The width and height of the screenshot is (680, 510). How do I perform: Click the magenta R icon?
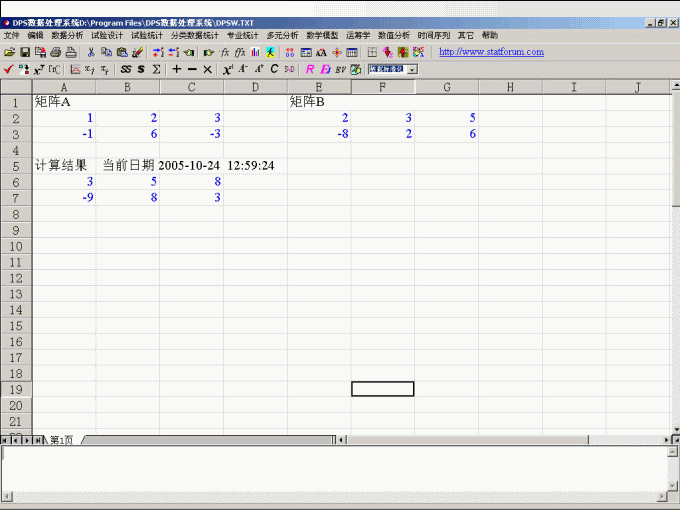pos(310,69)
